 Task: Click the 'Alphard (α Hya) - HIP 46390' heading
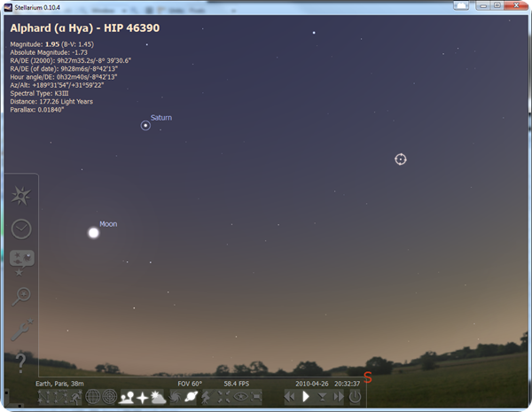pos(85,27)
